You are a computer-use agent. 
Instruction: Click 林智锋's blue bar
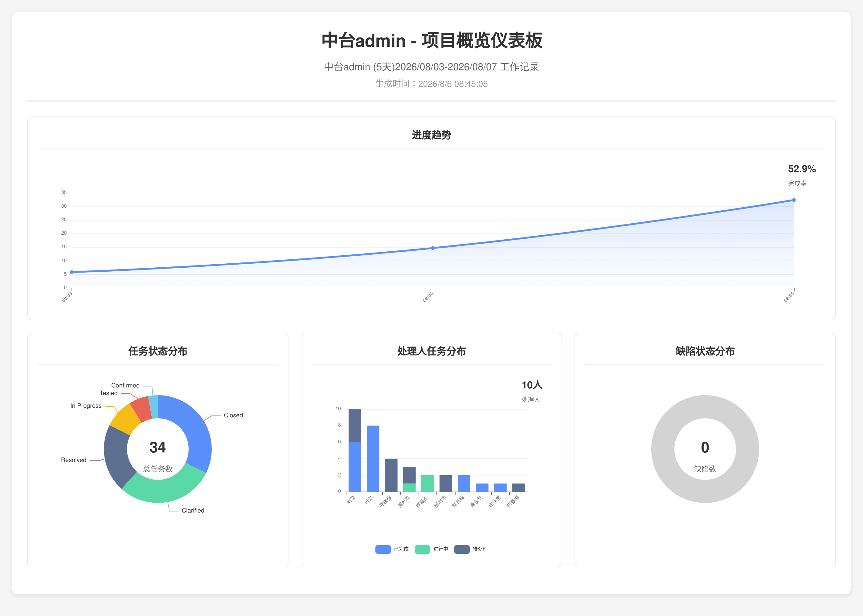[464, 484]
